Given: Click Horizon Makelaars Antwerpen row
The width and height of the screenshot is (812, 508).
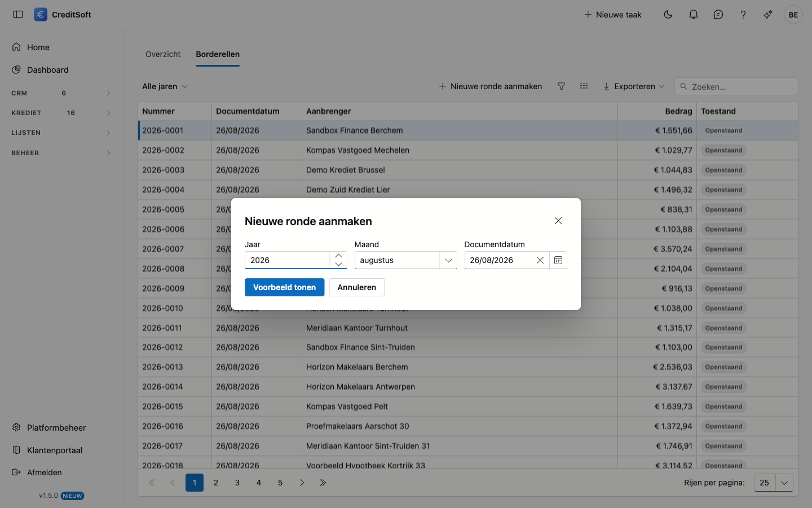Looking at the screenshot, I should click(x=468, y=387).
